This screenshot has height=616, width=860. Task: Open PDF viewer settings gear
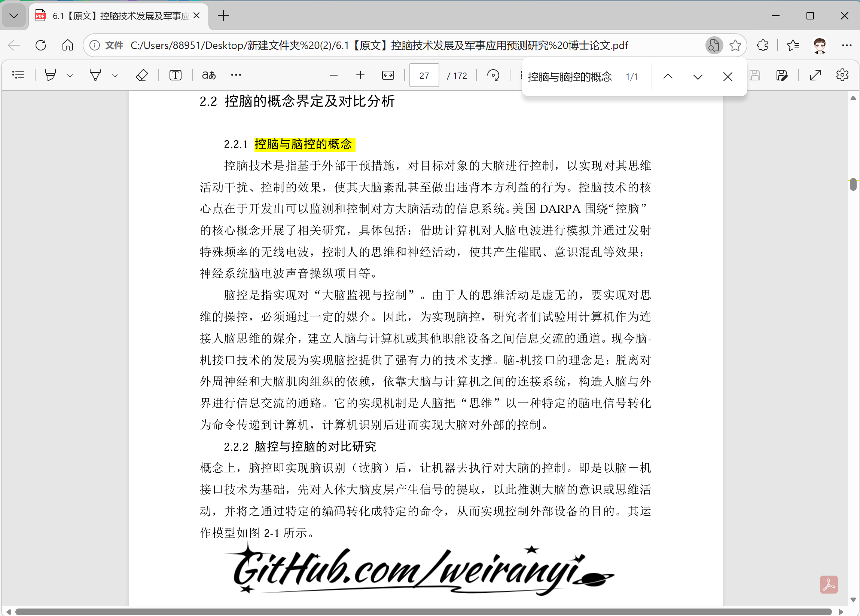pos(842,75)
